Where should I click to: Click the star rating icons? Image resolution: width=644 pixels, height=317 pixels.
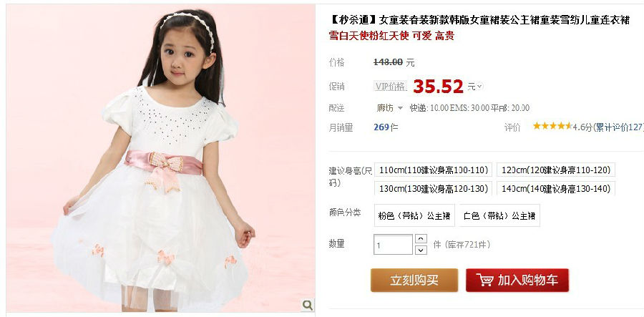click(x=552, y=126)
